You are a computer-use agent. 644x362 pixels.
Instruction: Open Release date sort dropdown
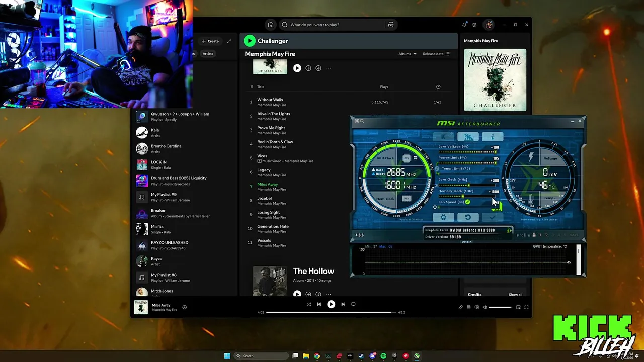[x=436, y=54]
